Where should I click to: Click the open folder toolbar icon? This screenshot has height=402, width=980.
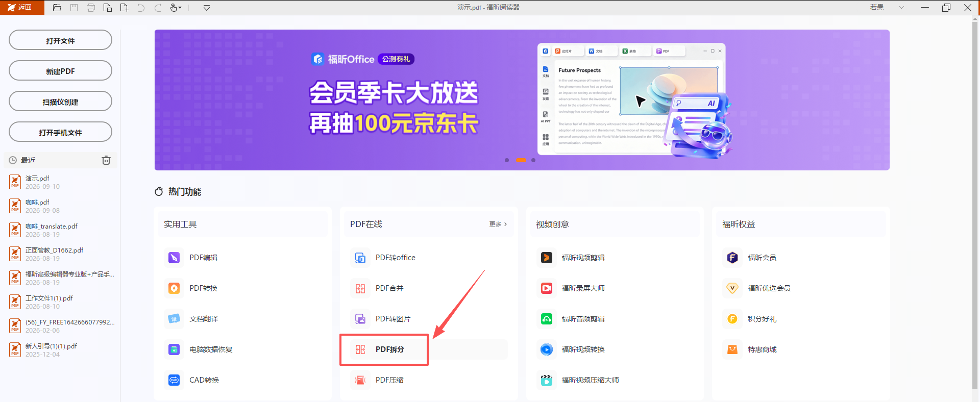tap(57, 8)
